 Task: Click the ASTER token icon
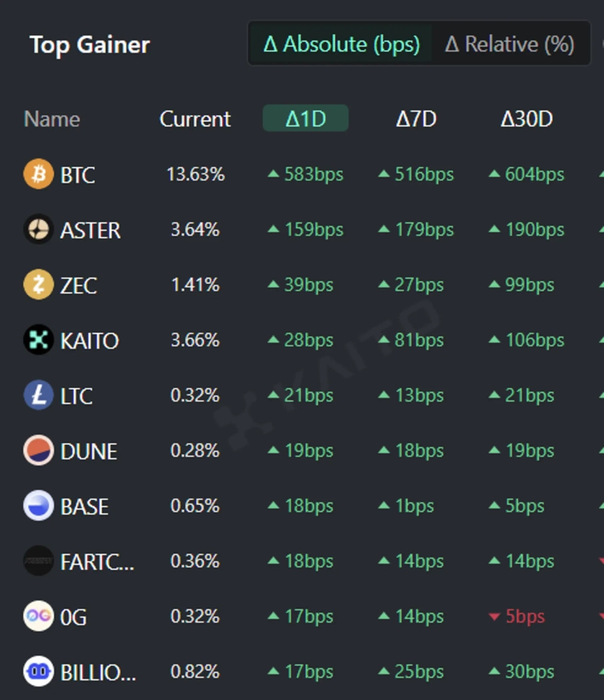pyautogui.click(x=39, y=230)
